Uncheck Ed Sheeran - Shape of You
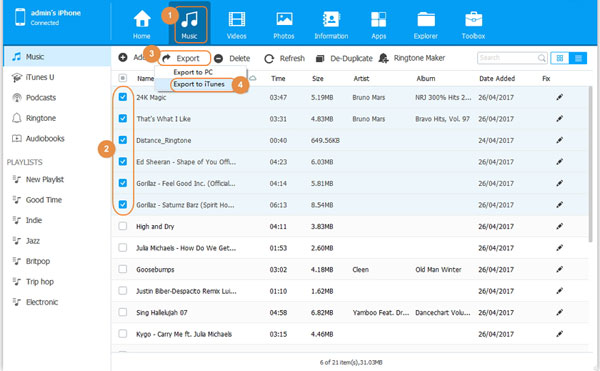 tap(122, 161)
